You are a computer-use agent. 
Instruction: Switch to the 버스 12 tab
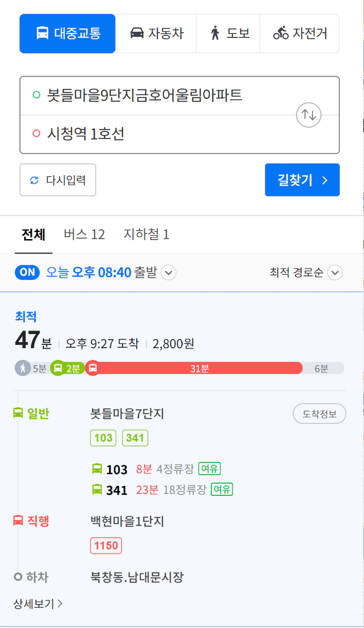(x=84, y=235)
